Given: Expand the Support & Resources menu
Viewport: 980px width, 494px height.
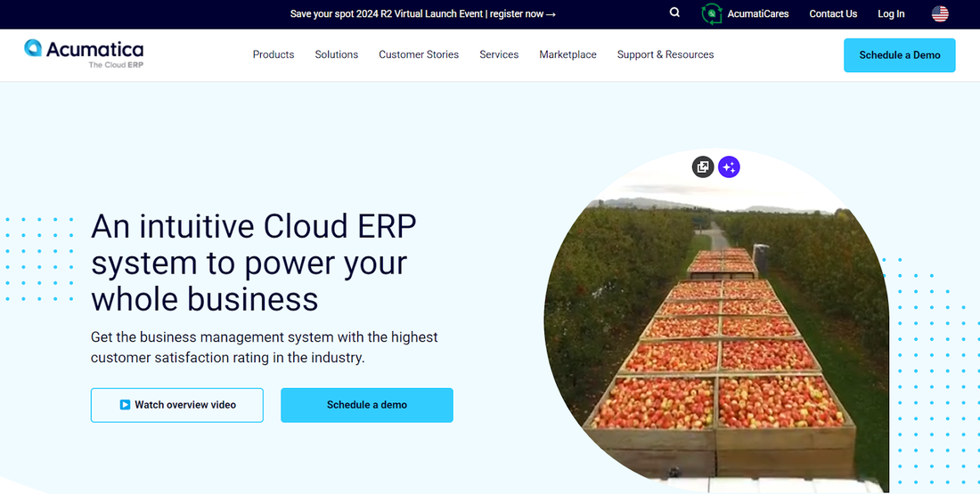Looking at the screenshot, I should click(x=665, y=54).
